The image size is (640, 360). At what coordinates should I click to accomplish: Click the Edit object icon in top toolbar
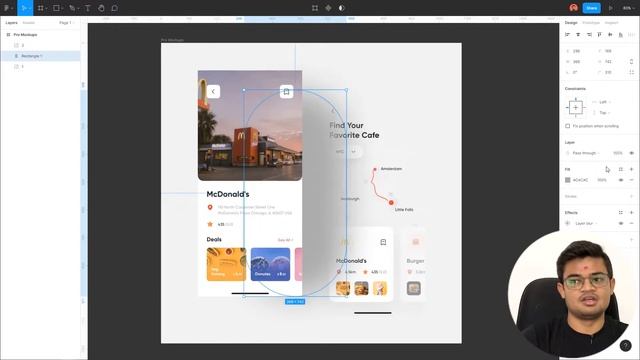click(315, 8)
